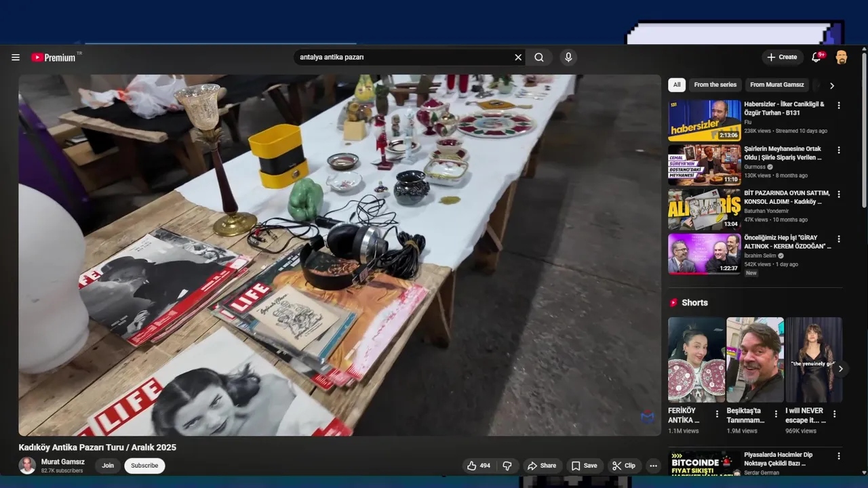Create a Clip of the video
Screen dimensions: 868x488
624,466
